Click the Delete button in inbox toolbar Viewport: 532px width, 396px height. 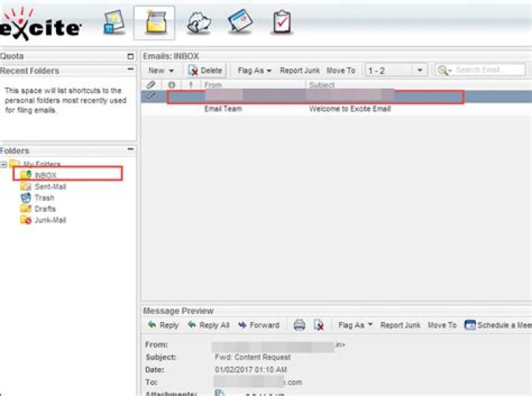coord(205,70)
